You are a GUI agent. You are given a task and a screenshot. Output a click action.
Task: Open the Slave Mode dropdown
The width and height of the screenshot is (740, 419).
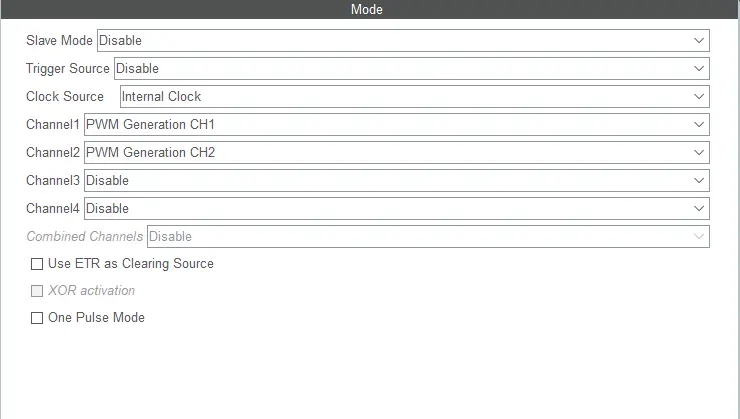tap(400, 41)
